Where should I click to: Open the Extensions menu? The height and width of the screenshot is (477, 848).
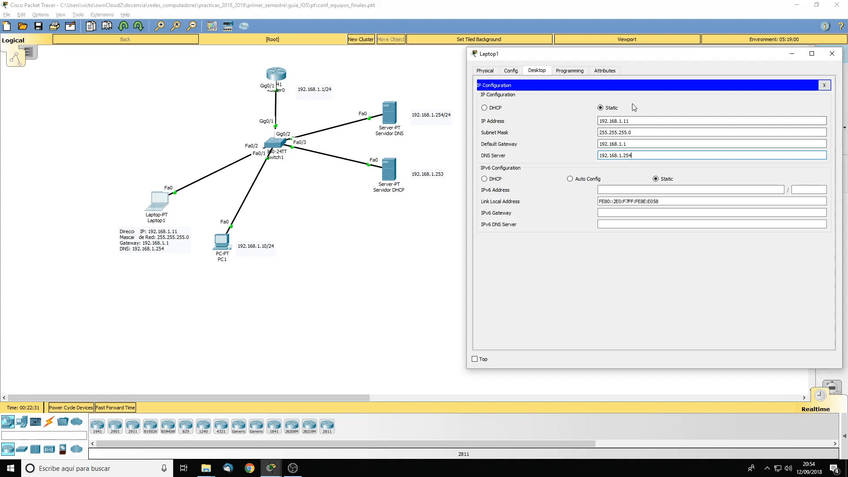coord(102,15)
